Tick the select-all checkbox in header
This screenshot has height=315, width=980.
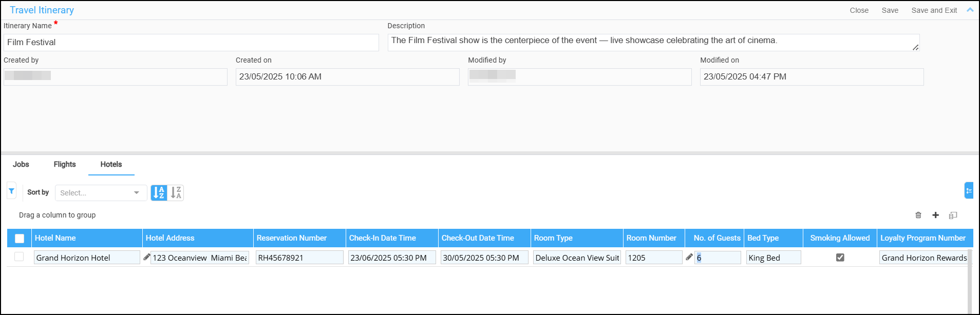pos(20,238)
